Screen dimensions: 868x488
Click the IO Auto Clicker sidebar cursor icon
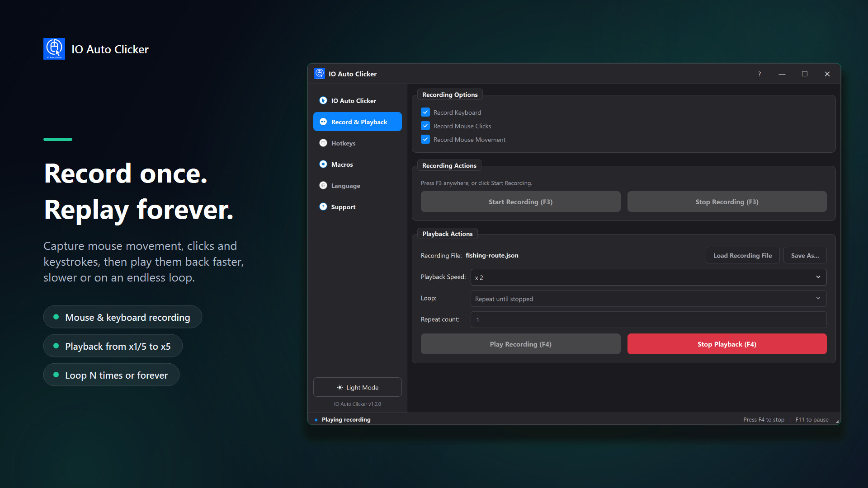[x=323, y=100]
